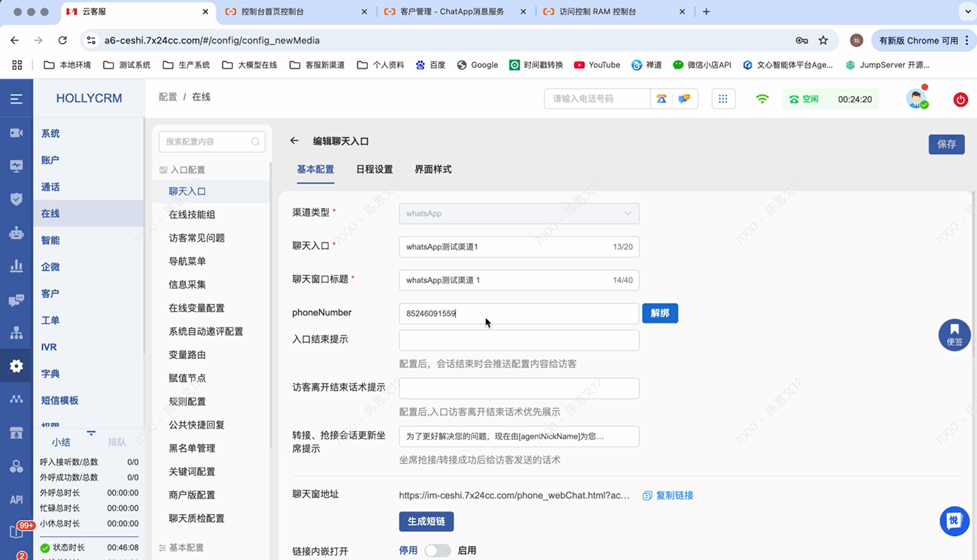Open the bar chart sidebar icon

(x=16, y=266)
